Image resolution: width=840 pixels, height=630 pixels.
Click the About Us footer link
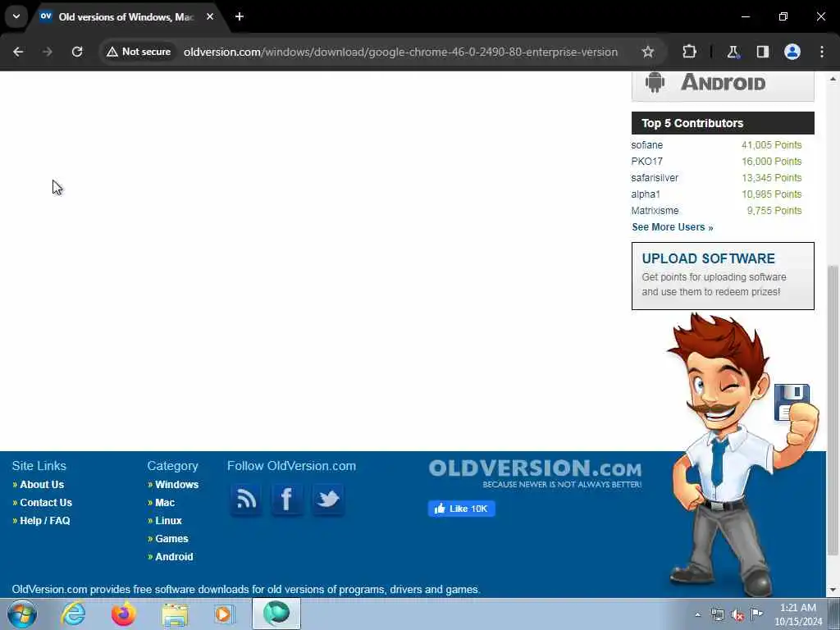pyautogui.click(x=42, y=484)
